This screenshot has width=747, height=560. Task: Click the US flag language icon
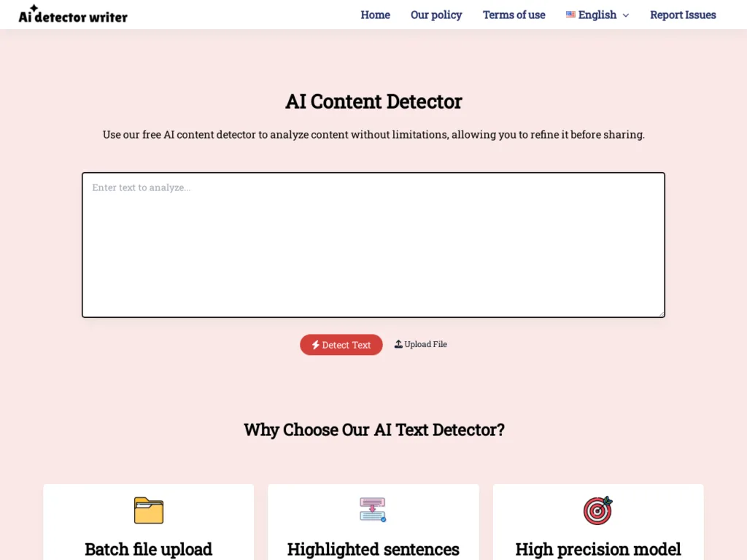570,15
